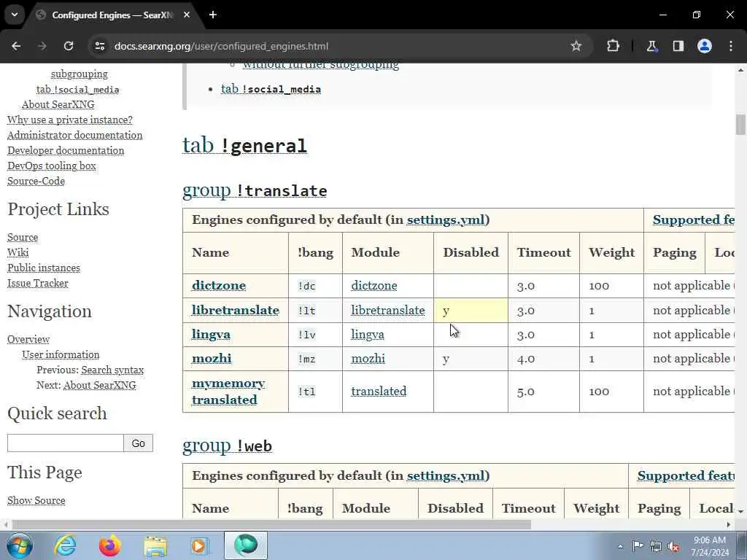Open Why use a private instance link

click(70, 120)
